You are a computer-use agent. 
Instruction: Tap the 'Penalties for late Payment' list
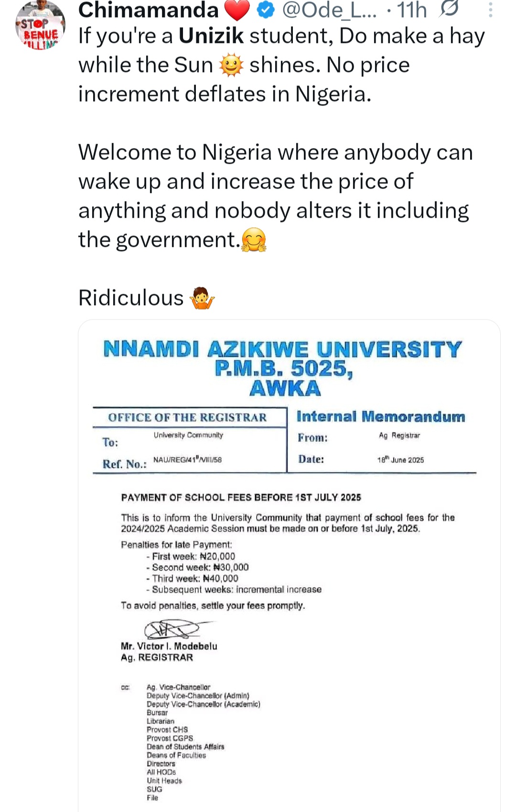pos(221,567)
